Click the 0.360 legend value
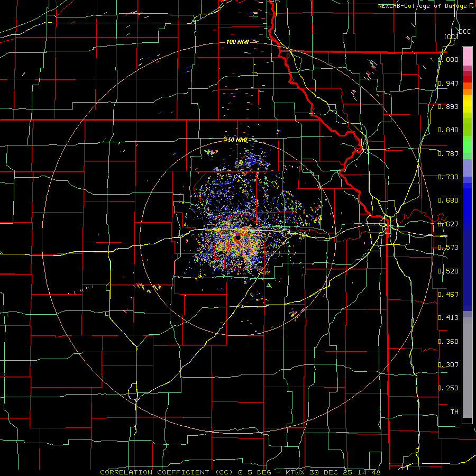The image size is (476, 476). [448, 342]
